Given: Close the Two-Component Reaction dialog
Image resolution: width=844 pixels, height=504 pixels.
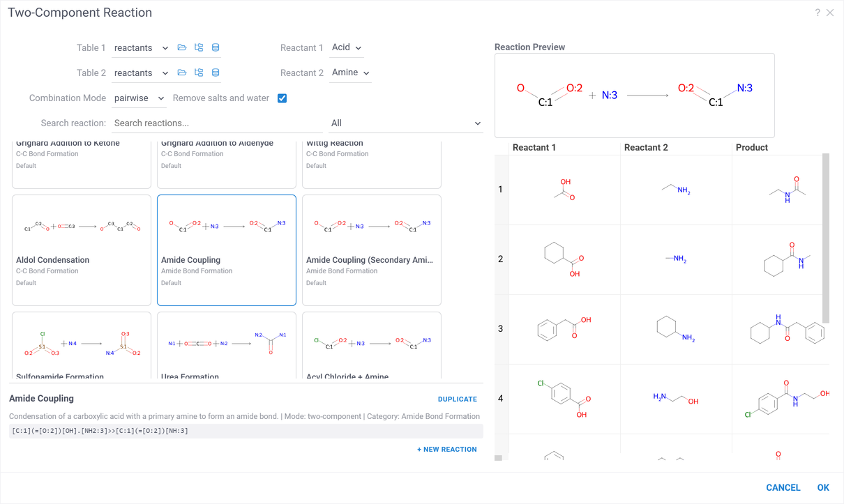Looking at the screenshot, I should (x=830, y=13).
